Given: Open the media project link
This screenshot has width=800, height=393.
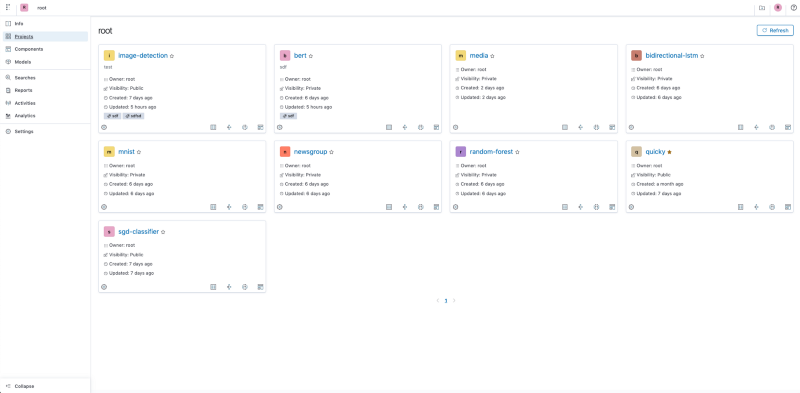Looking at the screenshot, I should coord(479,56).
